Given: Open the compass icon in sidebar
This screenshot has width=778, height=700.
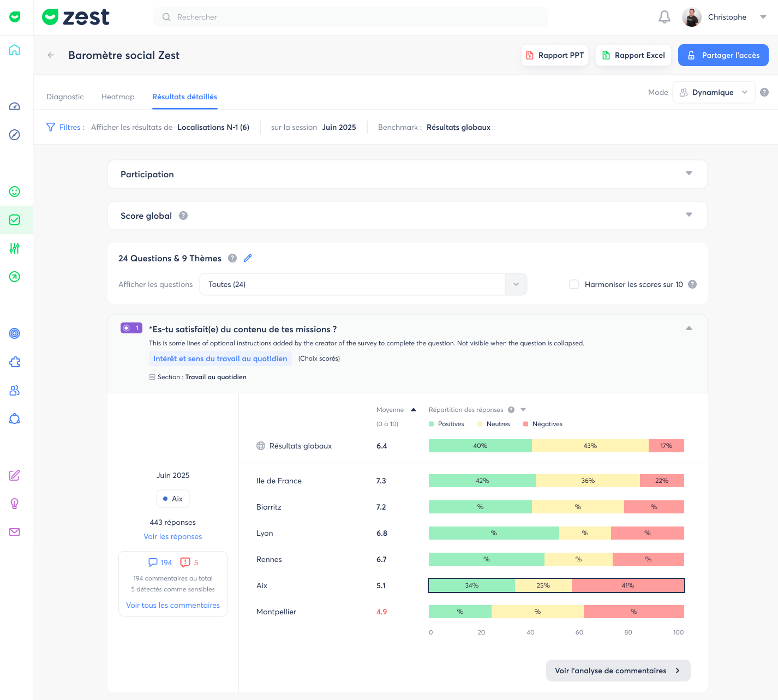Looking at the screenshot, I should coord(15,135).
